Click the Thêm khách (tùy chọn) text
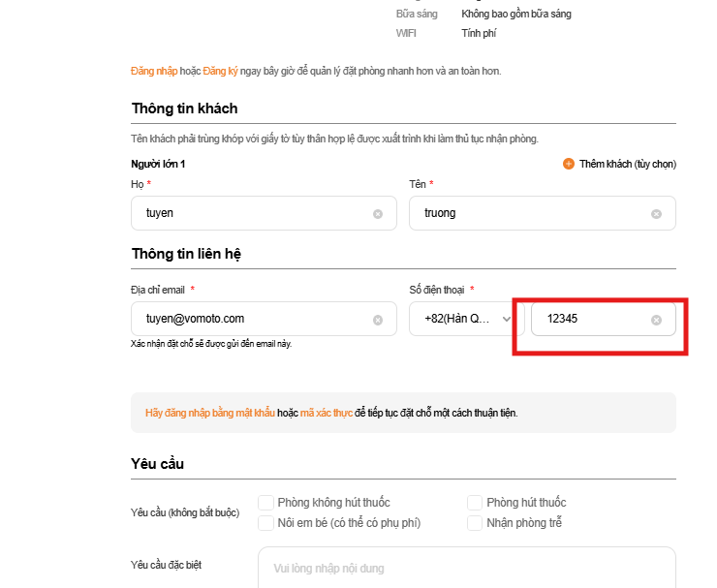Viewport: 717px width, 588px height. 627,164
